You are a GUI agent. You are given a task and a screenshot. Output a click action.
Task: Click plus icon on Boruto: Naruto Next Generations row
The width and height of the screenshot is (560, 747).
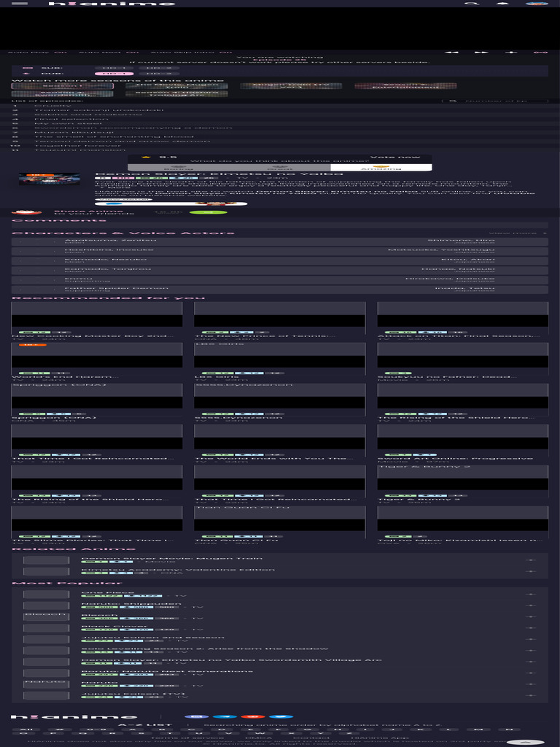531,673
